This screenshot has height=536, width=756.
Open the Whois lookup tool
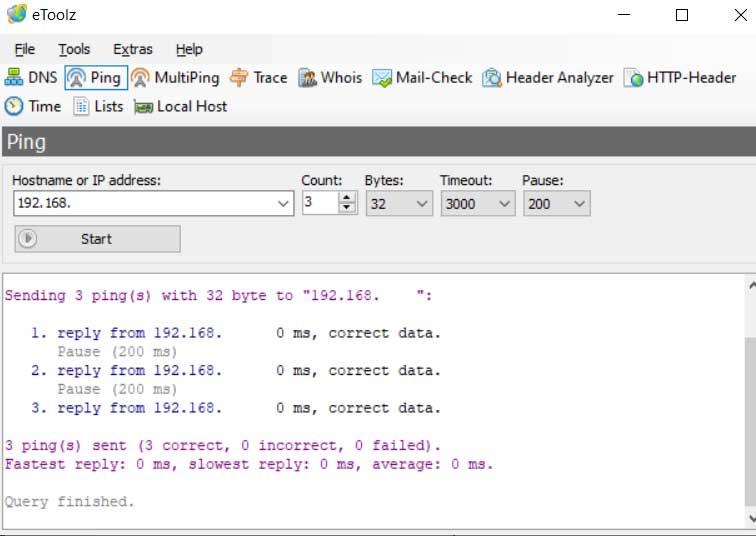pyautogui.click(x=330, y=78)
